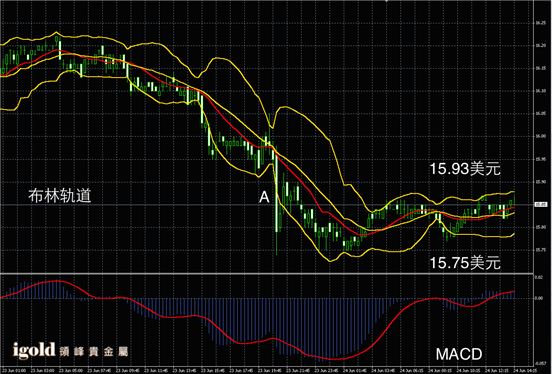The image size is (552, 374).
Task: Select the 15.93美元 price annotation
Action: 465,169
